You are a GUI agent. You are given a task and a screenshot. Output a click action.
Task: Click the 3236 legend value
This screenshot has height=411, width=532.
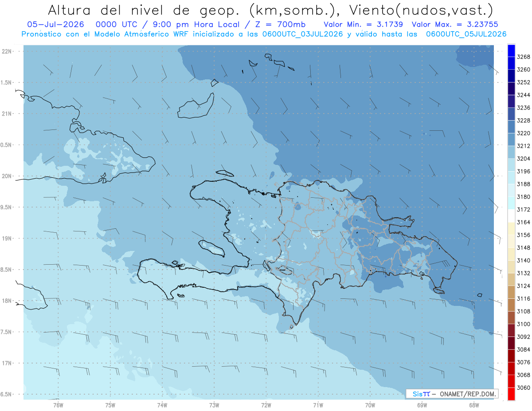(x=523, y=108)
